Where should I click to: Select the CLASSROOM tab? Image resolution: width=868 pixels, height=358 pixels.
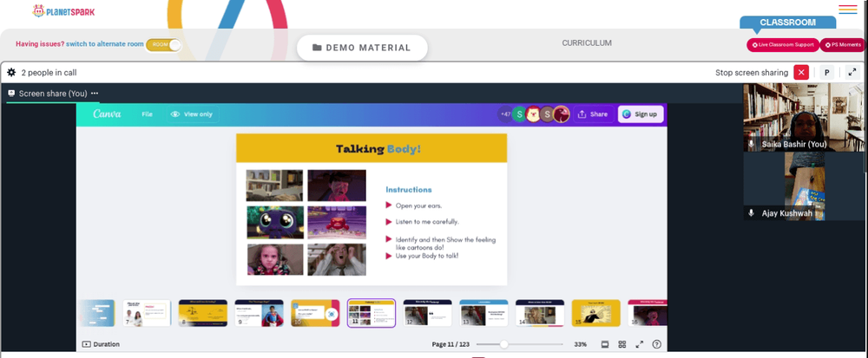[x=787, y=23]
